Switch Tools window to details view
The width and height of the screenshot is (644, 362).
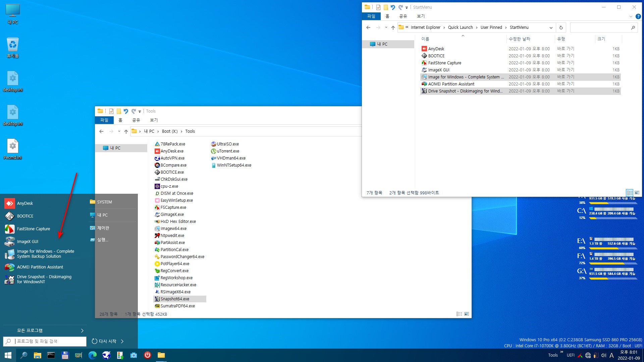pos(459,314)
